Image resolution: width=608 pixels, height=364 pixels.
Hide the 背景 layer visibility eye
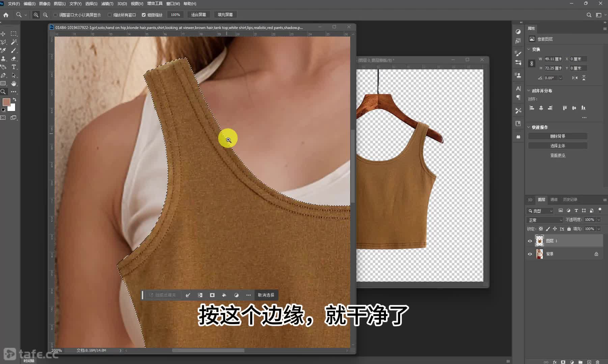click(530, 254)
